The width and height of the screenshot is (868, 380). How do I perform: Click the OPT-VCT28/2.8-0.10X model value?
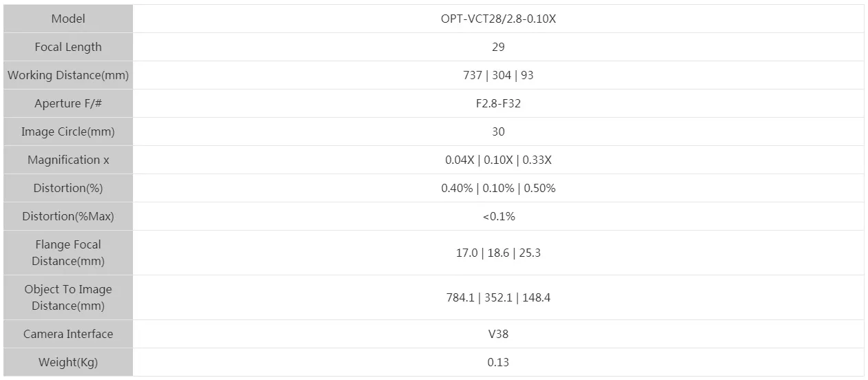click(498, 19)
